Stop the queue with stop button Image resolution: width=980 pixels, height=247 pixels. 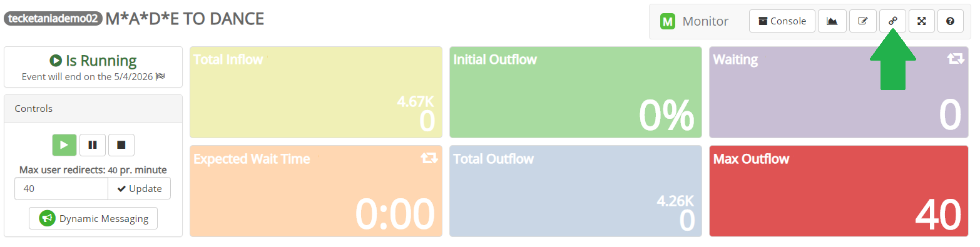(x=121, y=145)
